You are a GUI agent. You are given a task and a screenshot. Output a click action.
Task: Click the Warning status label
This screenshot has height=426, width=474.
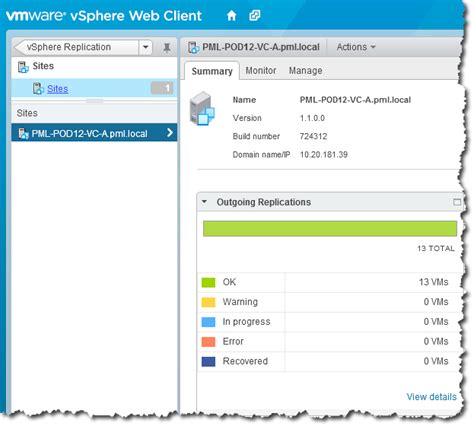pyautogui.click(x=240, y=302)
